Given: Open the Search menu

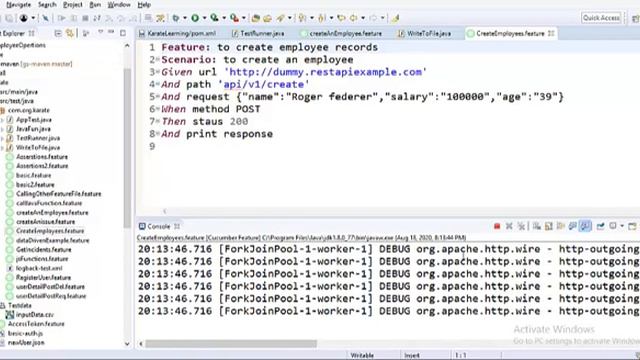Looking at the screenshot, I should (47, 4).
